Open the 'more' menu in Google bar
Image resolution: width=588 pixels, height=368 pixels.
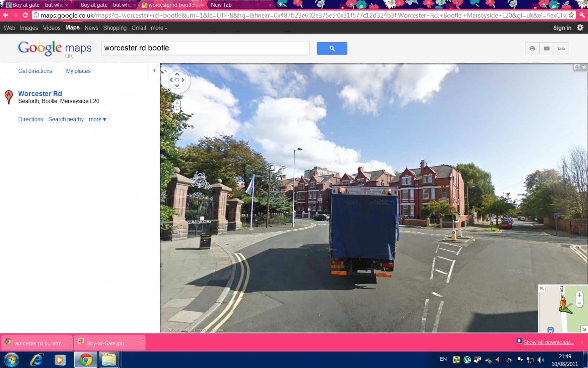(x=159, y=28)
